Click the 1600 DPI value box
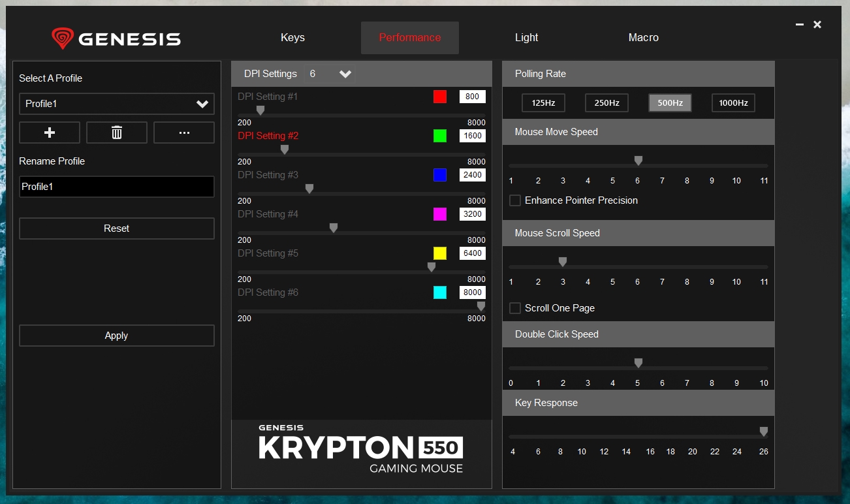Image resolution: width=850 pixels, height=504 pixels. (x=473, y=136)
